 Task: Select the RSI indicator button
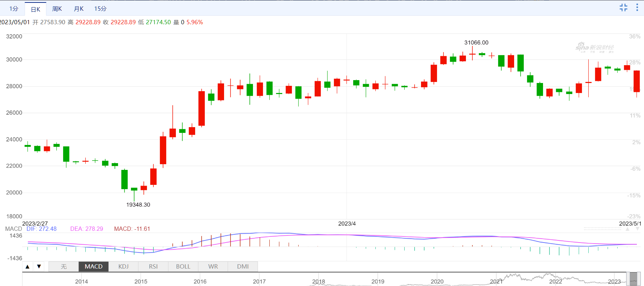153,266
